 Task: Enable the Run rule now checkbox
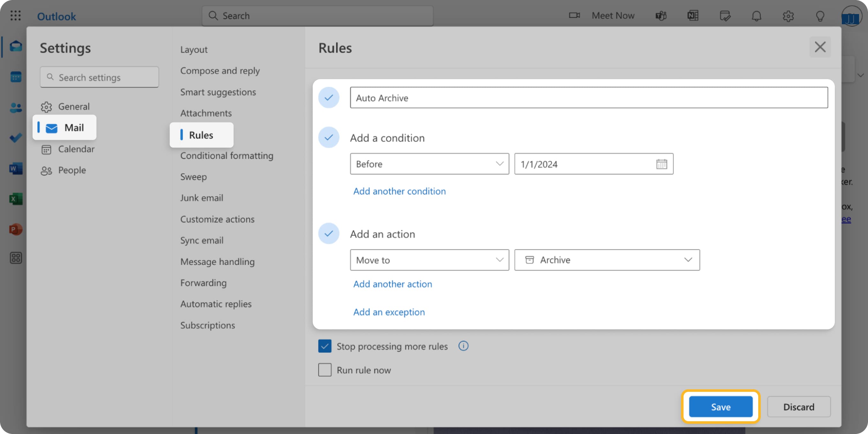coord(325,370)
